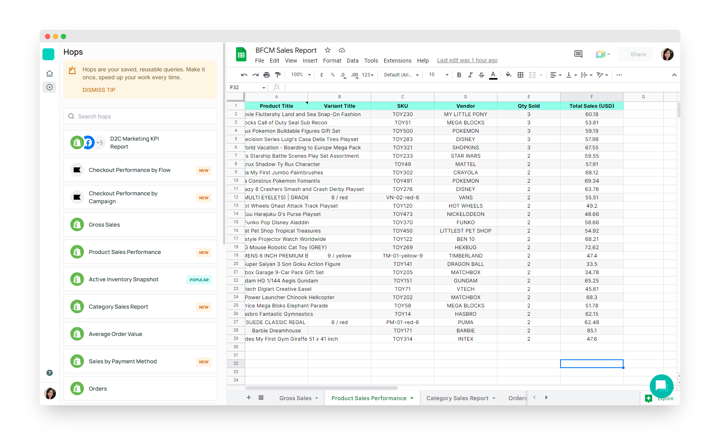The width and height of the screenshot is (720, 435).
Task: Open the Average Order Value hop
Action: [140, 334]
